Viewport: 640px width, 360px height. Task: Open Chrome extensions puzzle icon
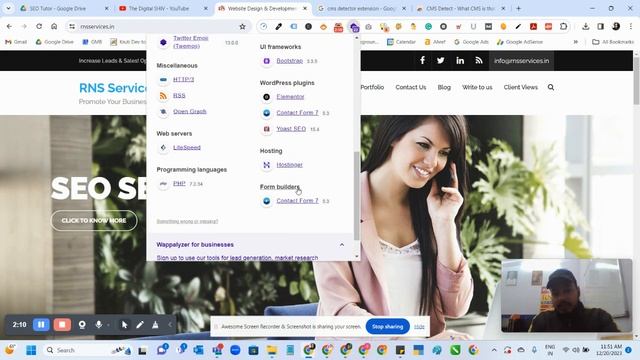click(x=564, y=27)
